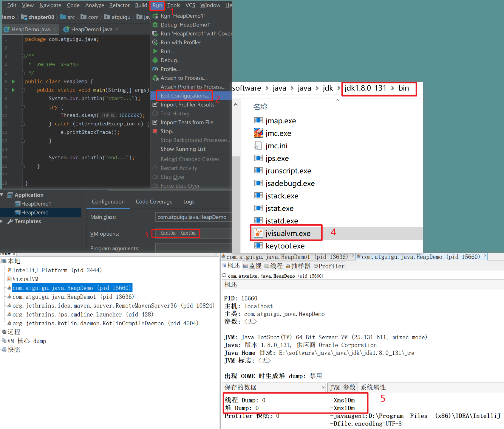Switch to the 监视 monitor tab in VisualVM
The height and width of the screenshot is (429, 504).
tap(252, 266)
